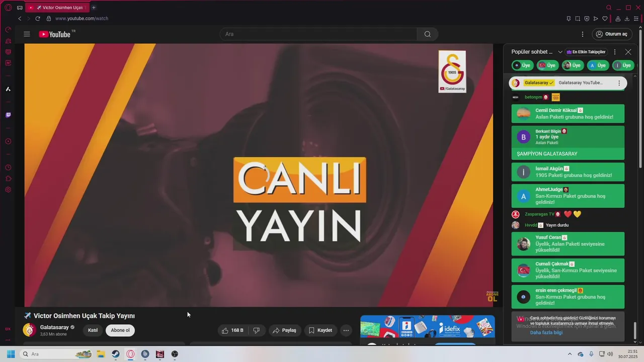
Task: Open En Etkin Takipçiler leaderboard chip
Action: (x=586, y=52)
